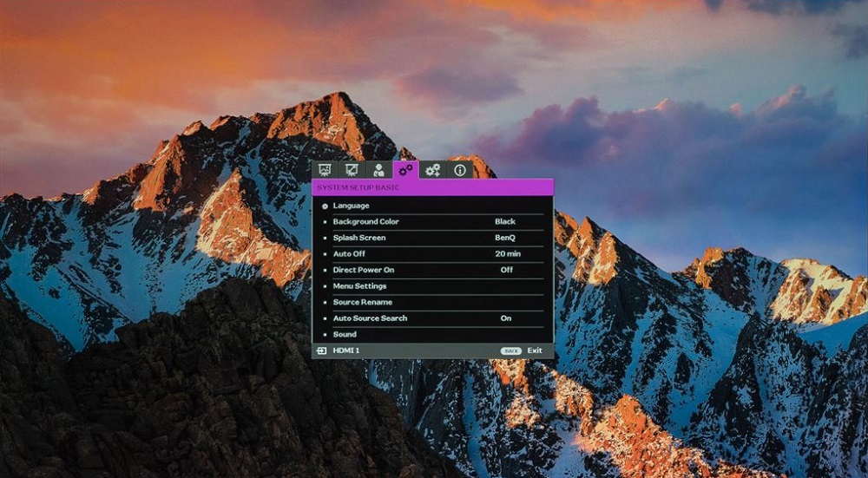Select the Direct Power On row
Image resolution: width=868 pixels, height=478 pixels.
pos(433,270)
